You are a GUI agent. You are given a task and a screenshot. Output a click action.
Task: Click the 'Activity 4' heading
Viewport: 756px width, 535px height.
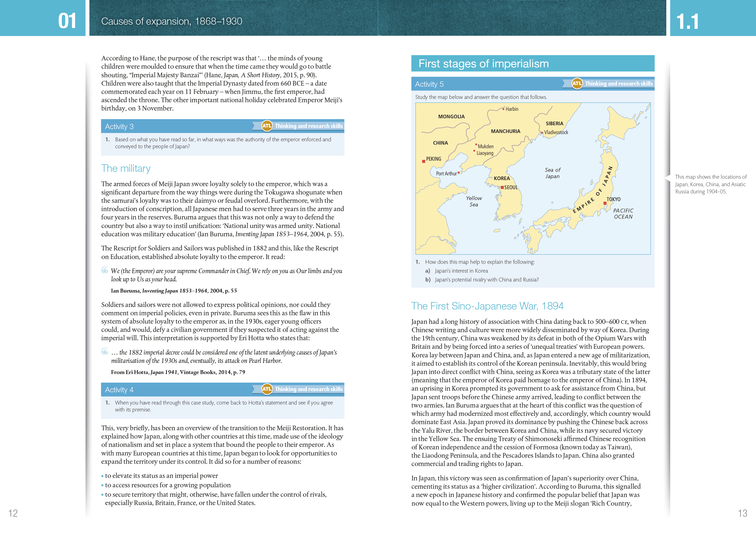(119, 390)
